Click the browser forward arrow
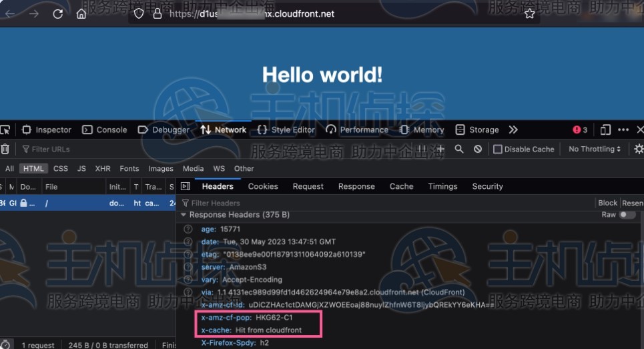This screenshot has width=644, height=349. point(33,14)
